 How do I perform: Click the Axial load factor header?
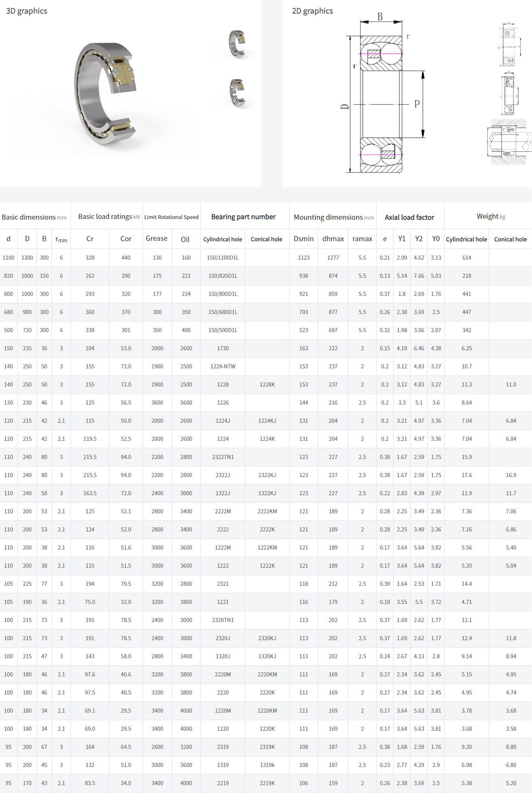409,217
